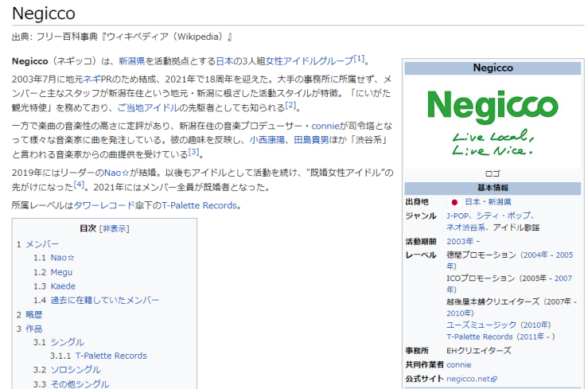Open the 田島貴男 link
588x389 pixels.
pos(311,140)
